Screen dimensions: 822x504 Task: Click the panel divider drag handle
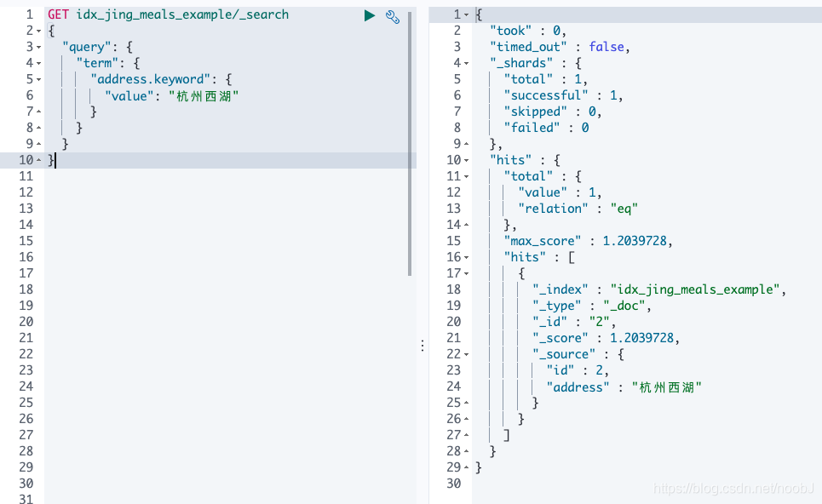[x=422, y=346]
